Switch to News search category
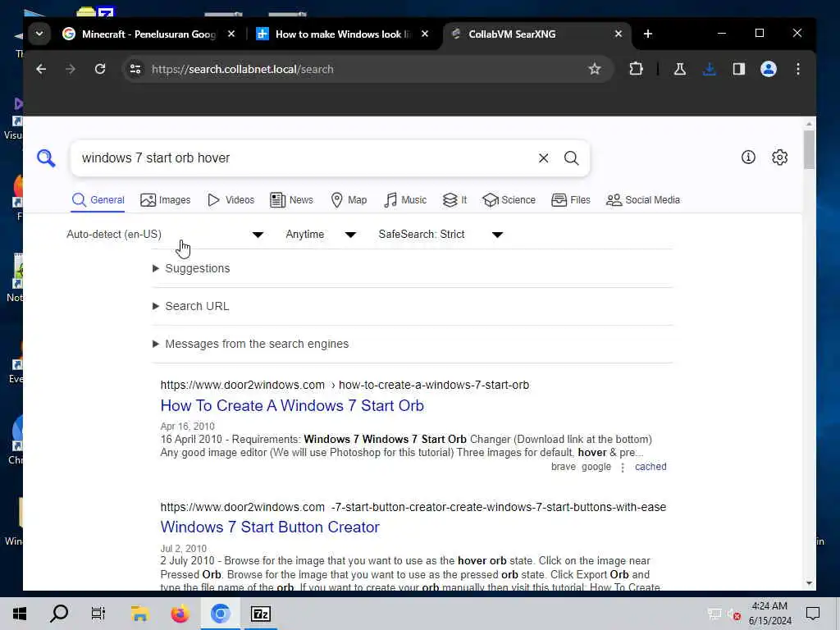Viewport: 840px width, 630px height. click(x=291, y=200)
